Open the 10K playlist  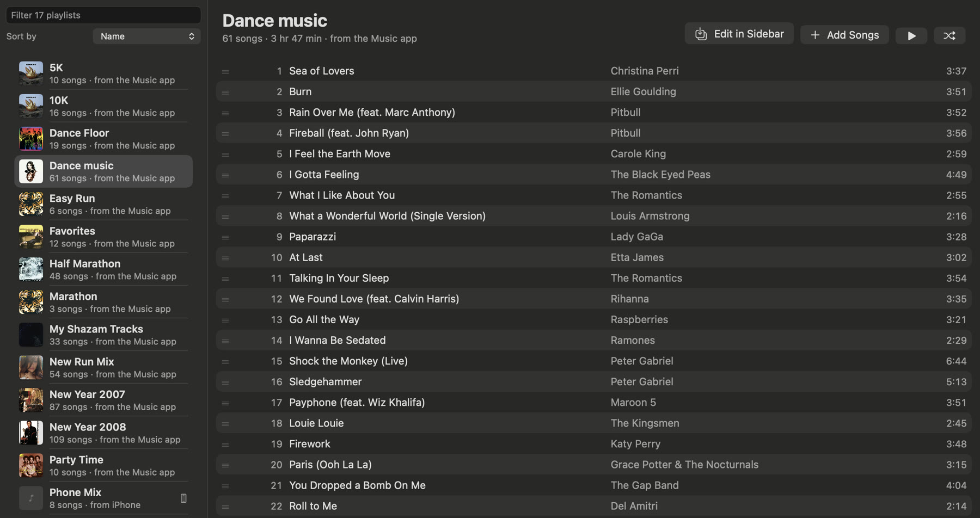[103, 106]
